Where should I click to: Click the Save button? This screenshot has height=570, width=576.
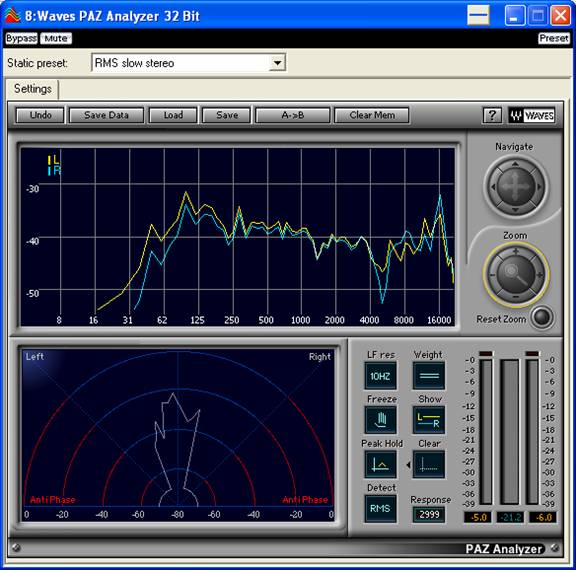click(x=227, y=115)
